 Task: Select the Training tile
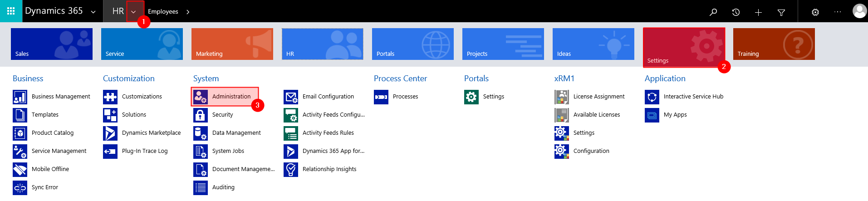774,44
